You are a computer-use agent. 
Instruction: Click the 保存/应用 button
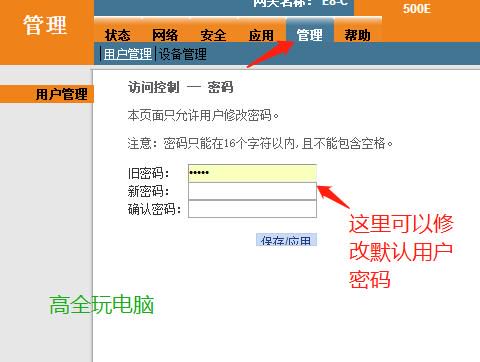click(286, 240)
